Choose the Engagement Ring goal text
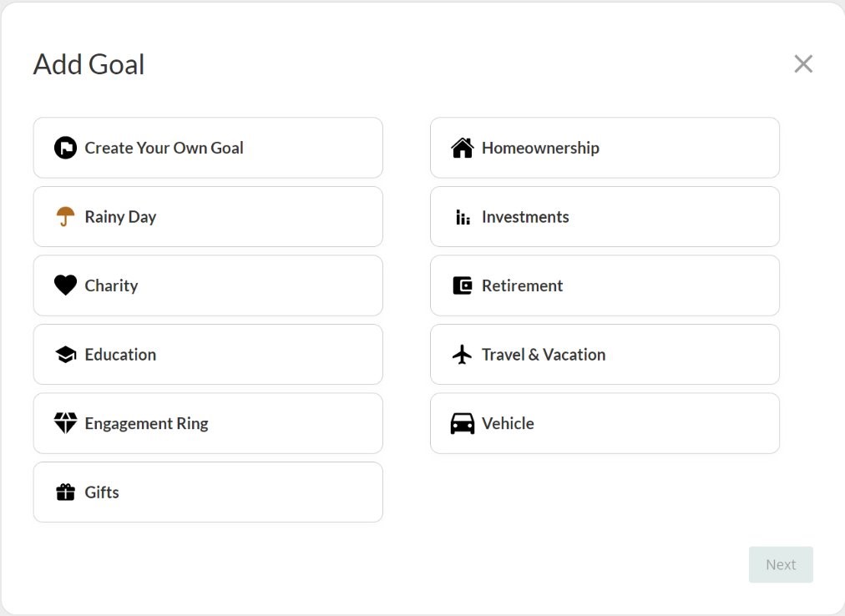The width and height of the screenshot is (845, 616). click(x=146, y=423)
